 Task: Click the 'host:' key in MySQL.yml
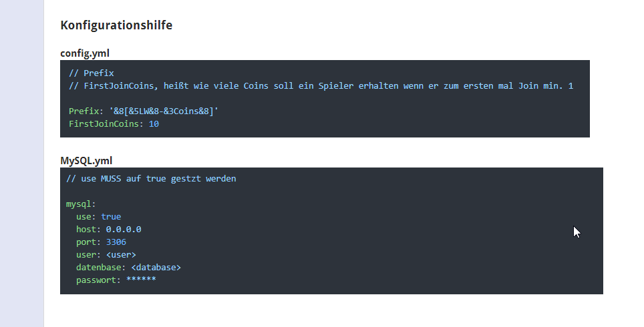pyautogui.click(x=88, y=230)
